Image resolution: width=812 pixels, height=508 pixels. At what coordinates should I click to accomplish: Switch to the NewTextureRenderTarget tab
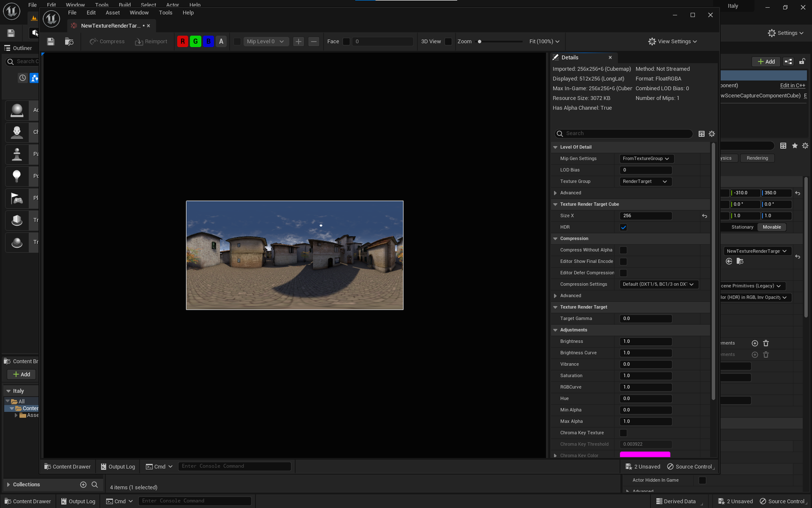[x=110, y=25]
